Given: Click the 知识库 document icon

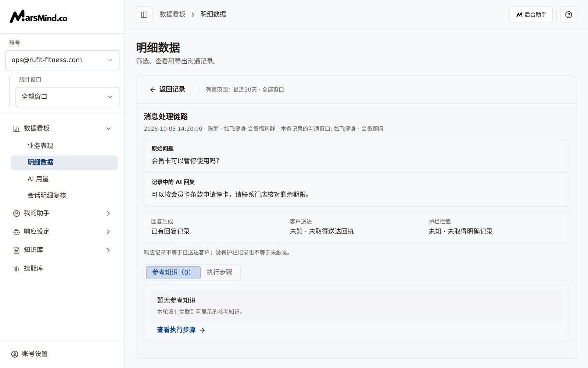Looking at the screenshot, I should coord(16,250).
